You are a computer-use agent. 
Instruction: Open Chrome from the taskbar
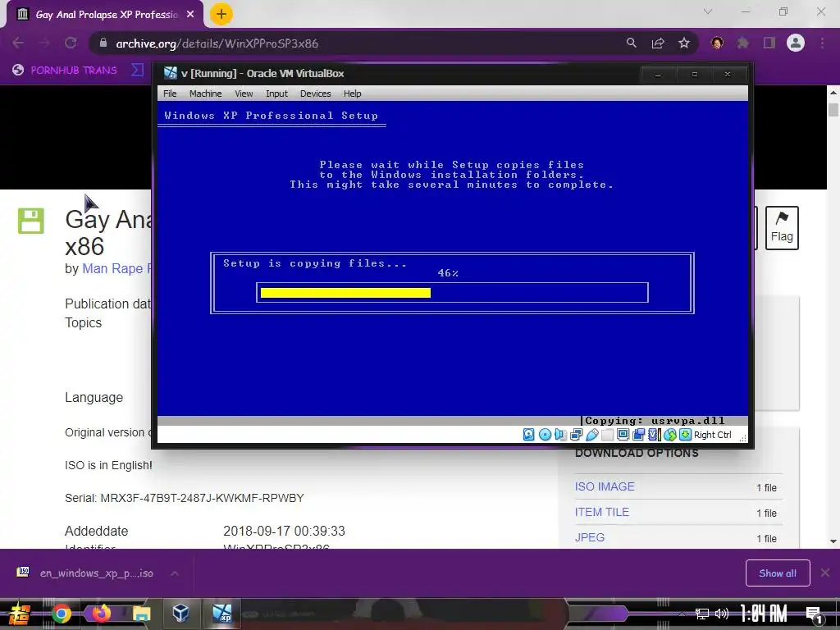61,614
